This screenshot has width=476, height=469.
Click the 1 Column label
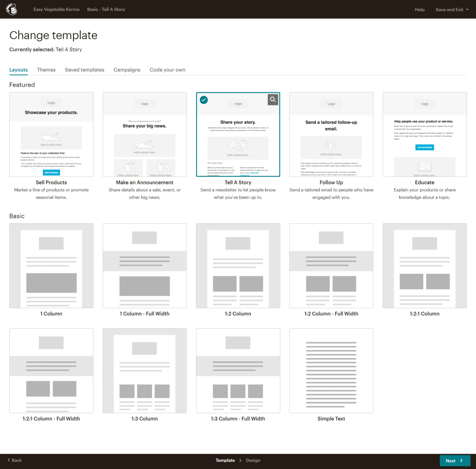[51, 314]
